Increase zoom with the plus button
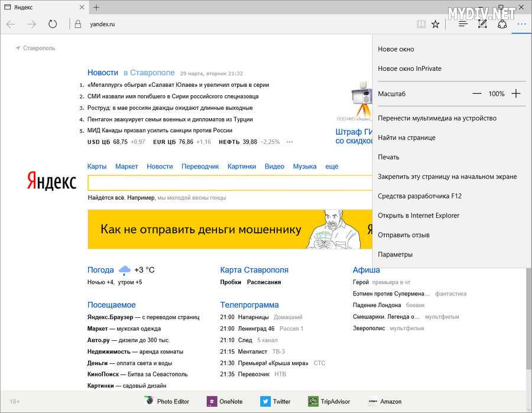 (515, 93)
